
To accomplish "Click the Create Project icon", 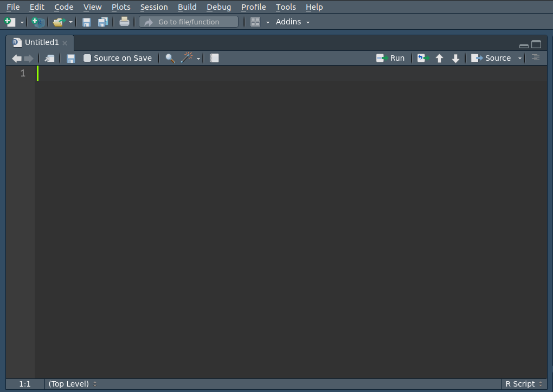I will (x=37, y=22).
